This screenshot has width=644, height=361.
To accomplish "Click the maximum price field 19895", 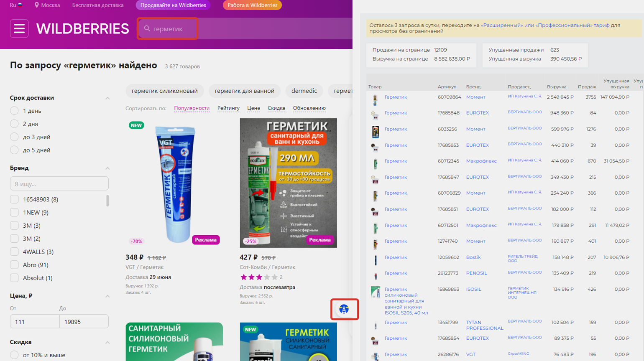I will [x=84, y=321].
